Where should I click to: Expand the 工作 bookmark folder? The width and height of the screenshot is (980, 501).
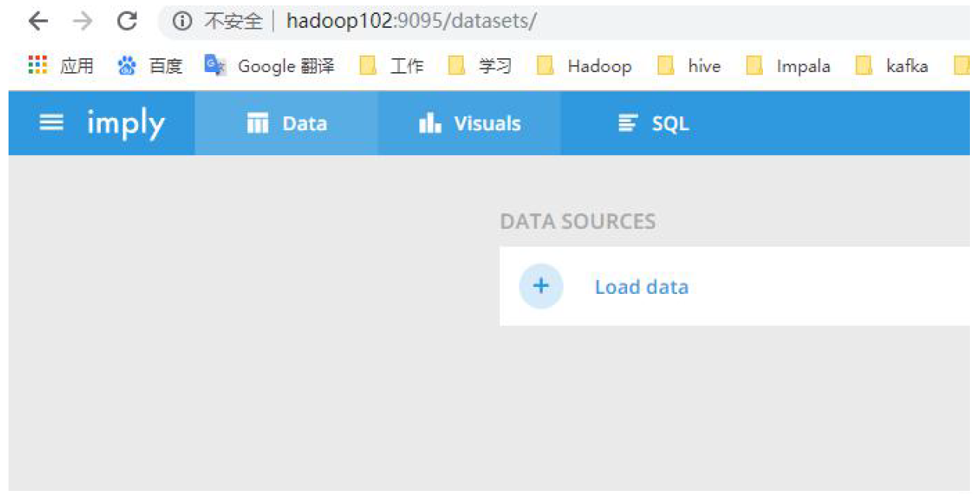coord(392,66)
